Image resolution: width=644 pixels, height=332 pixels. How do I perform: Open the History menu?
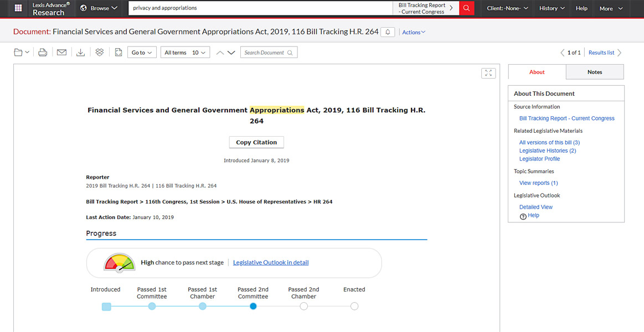pyautogui.click(x=552, y=8)
